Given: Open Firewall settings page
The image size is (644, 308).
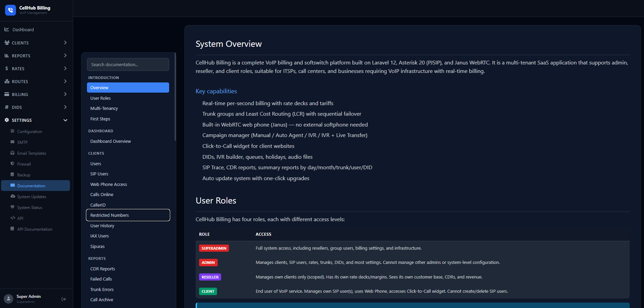Looking at the screenshot, I should (x=36, y=164).
